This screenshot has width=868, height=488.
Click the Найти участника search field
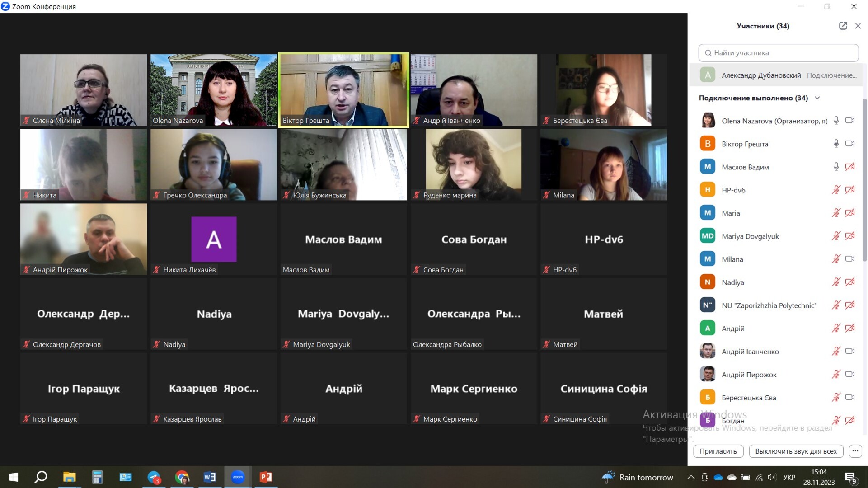[778, 53]
